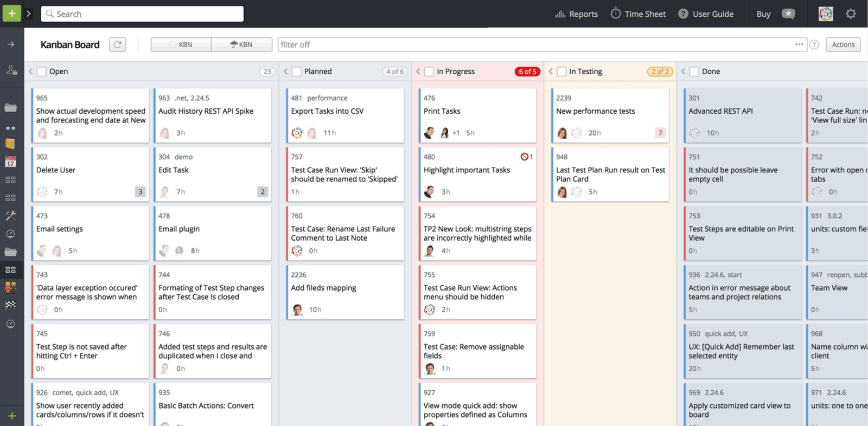Click the filter help question mark
868x426 pixels.
814,44
